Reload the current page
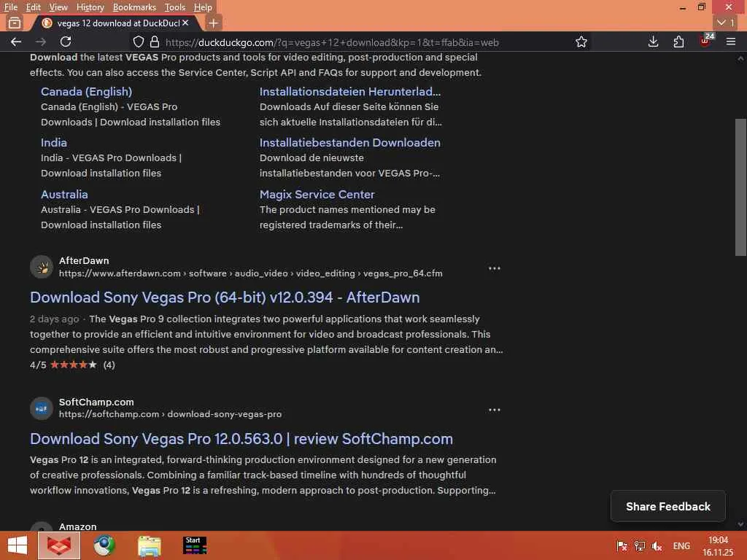 coord(66,42)
